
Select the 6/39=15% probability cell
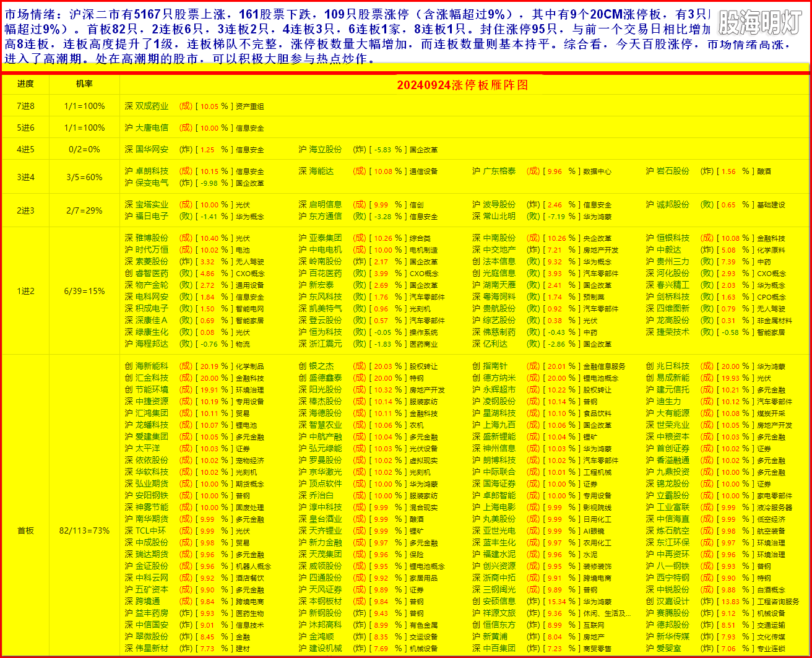click(x=84, y=291)
